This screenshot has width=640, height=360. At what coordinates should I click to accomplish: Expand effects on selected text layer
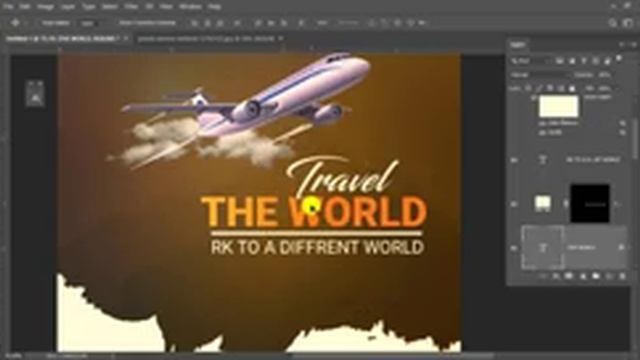point(622,247)
